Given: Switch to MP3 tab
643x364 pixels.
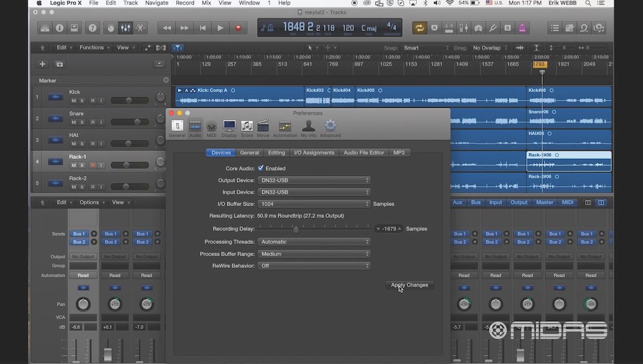Looking at the screenshot, I should coord(399,152).
